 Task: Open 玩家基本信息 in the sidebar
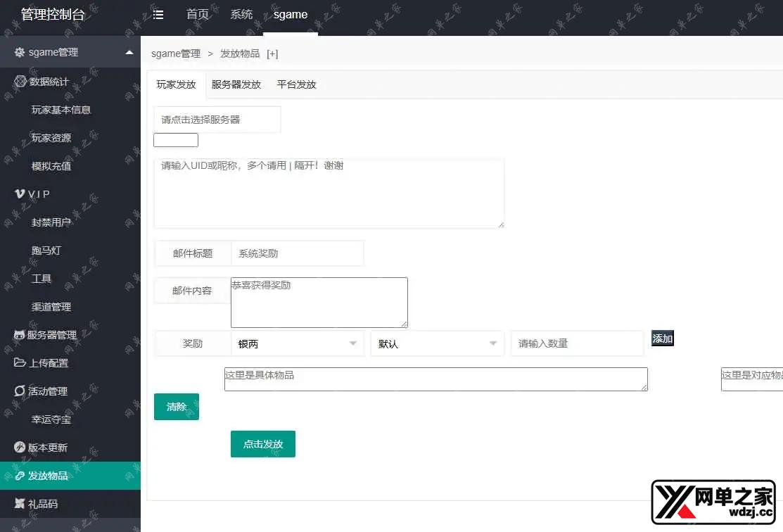pos(61,109)
